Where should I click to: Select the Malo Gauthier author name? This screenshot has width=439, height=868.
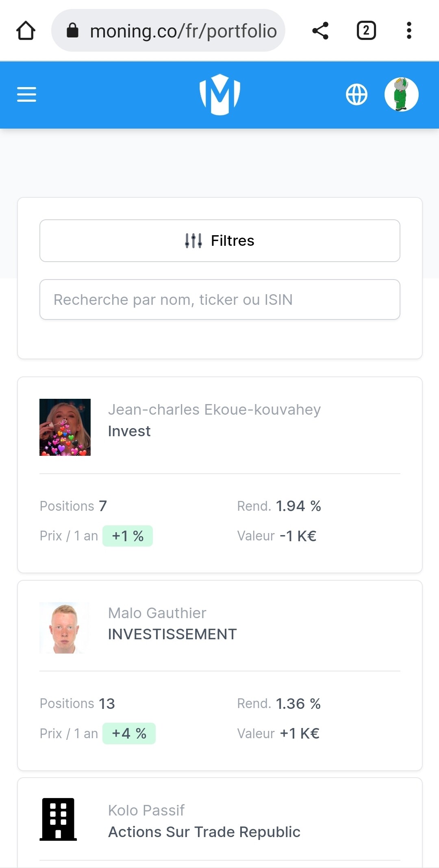[x=157, y=613]
